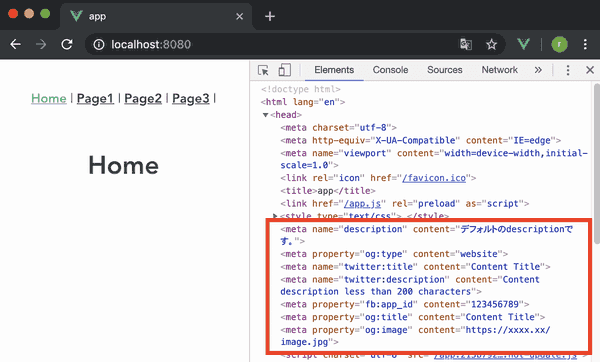Image resolution: width=600 pixels, height=362 pixels.
Task: Select the X-UA-Compatible meta line
Action: (421, 140)
